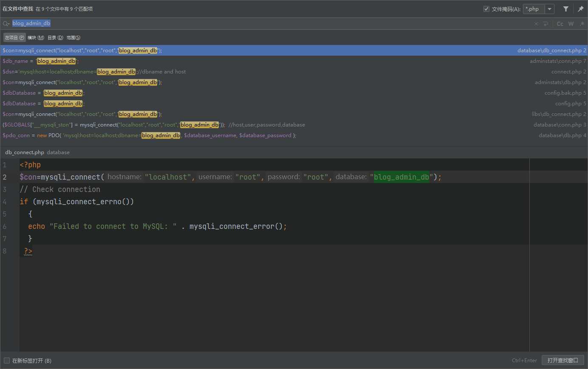The image size is (588, 369).
Task: Toggle match case (Cc) option
Action: pyautogui.click(x=560, y=24)
